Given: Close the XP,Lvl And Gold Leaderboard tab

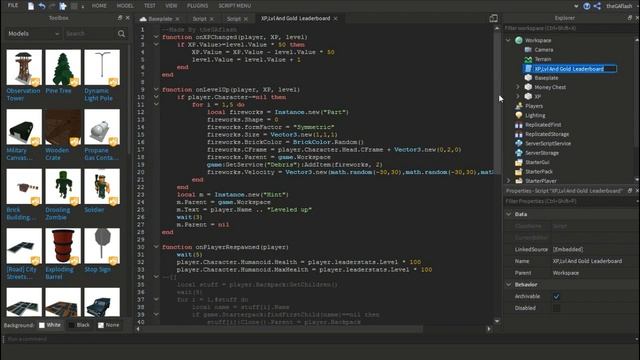Looking at the screenshot, I should coord(336,18).
